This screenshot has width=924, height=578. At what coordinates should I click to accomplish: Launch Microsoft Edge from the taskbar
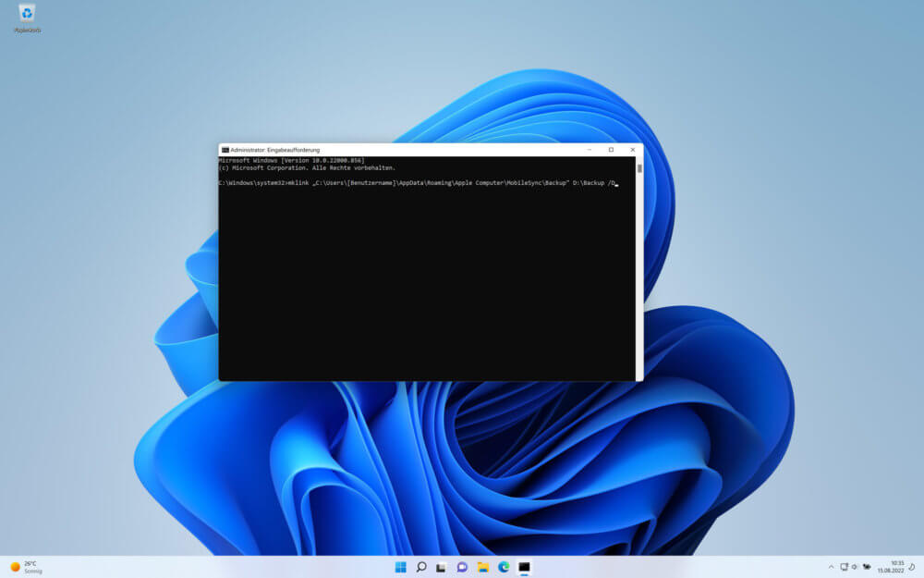[504, 567]
